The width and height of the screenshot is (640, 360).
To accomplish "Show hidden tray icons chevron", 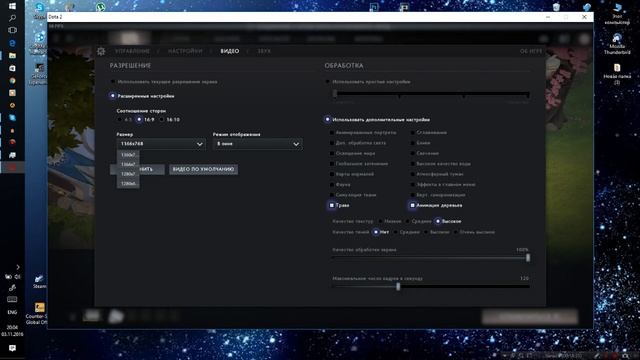I will click(18, 267).
